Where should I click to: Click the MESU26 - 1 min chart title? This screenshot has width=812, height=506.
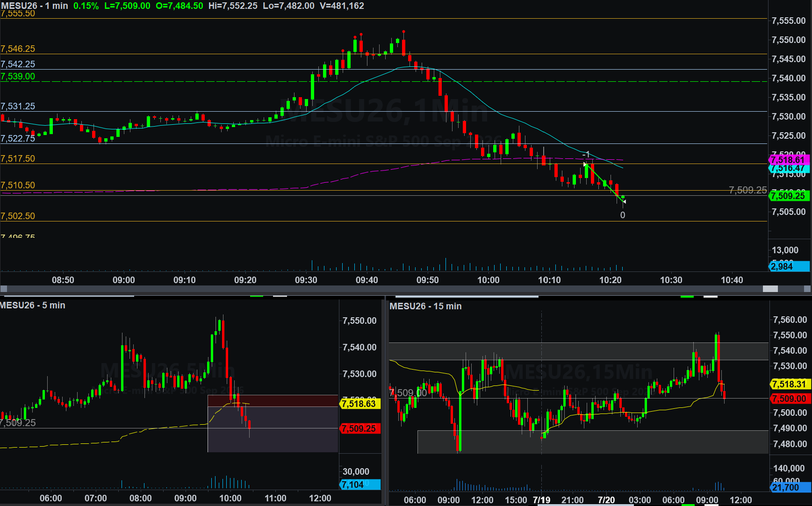point(35,6)
